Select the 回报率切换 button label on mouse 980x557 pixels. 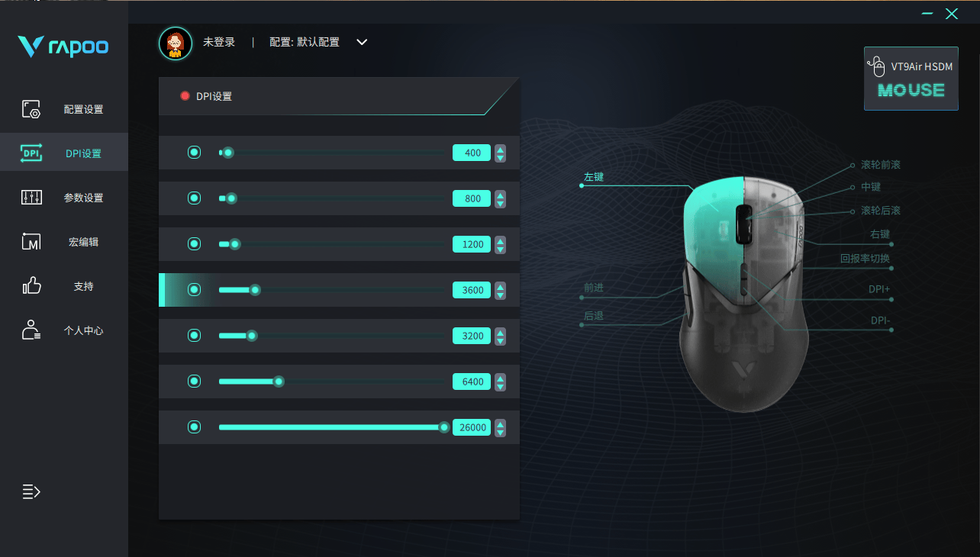click(865, 259)
